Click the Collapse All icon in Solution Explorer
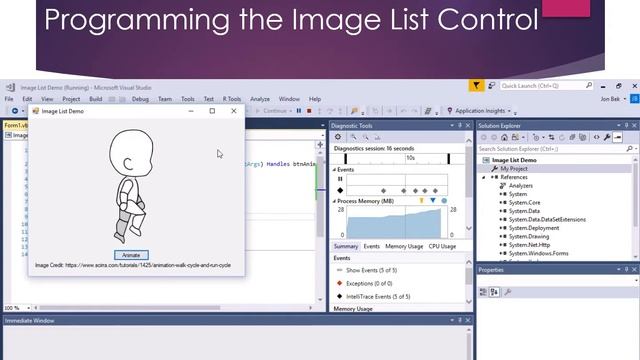 click(572, 137)
